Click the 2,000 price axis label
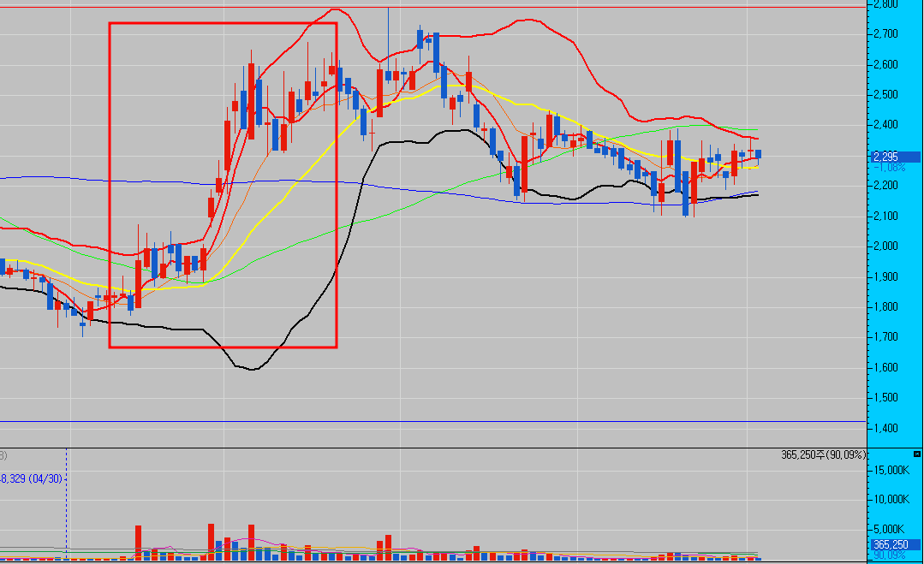The width and height of the screenshot is (924, 564). [885, 246]
